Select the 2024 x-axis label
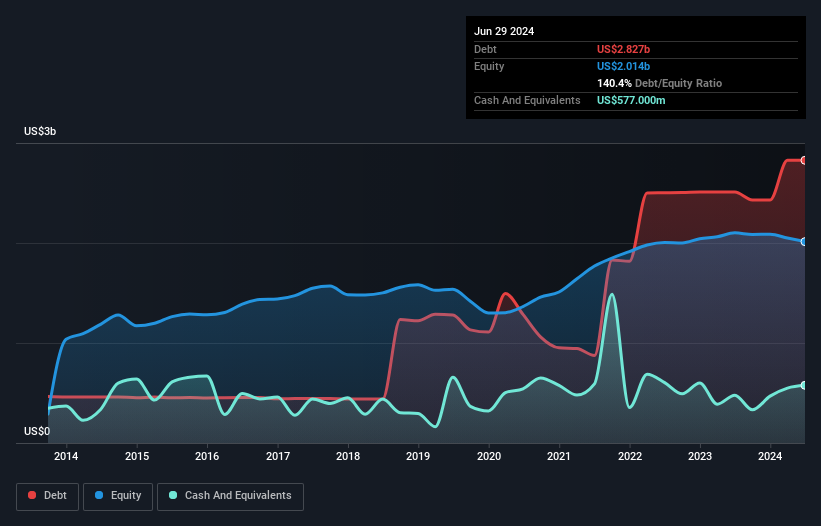 (x=770, y=457)
